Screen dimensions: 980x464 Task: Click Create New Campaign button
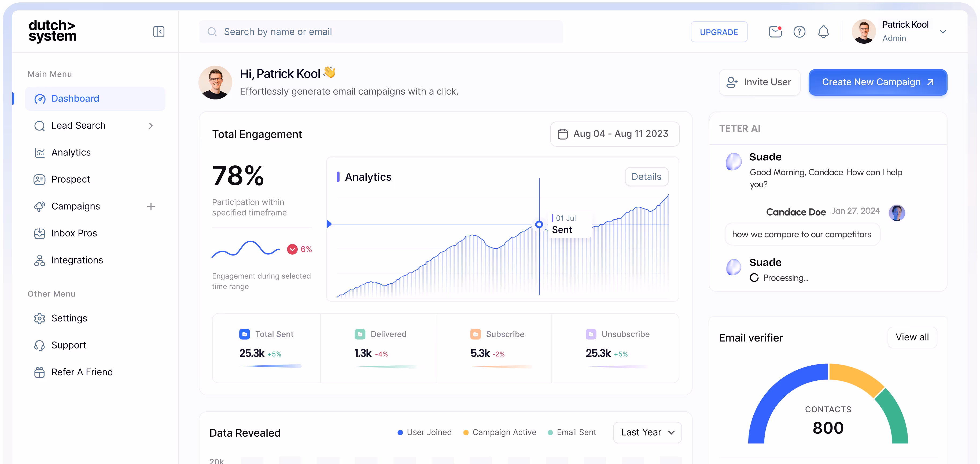click(x=878, y=82)
